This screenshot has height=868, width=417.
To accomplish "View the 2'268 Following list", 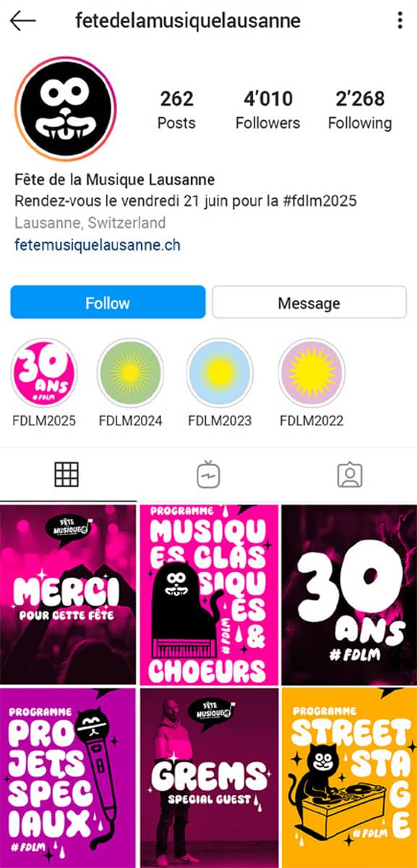I will tap(360, 110).
